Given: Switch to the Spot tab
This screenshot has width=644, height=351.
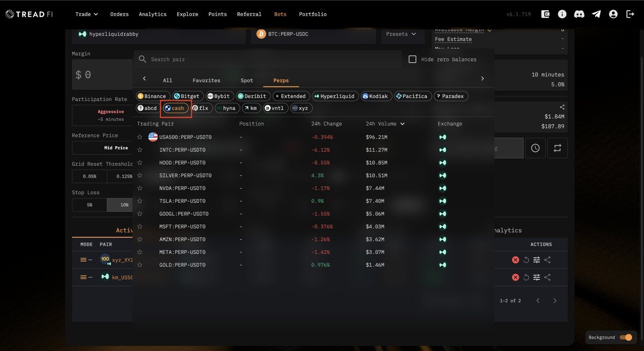Looking at the screenshot, I should 247,81.
